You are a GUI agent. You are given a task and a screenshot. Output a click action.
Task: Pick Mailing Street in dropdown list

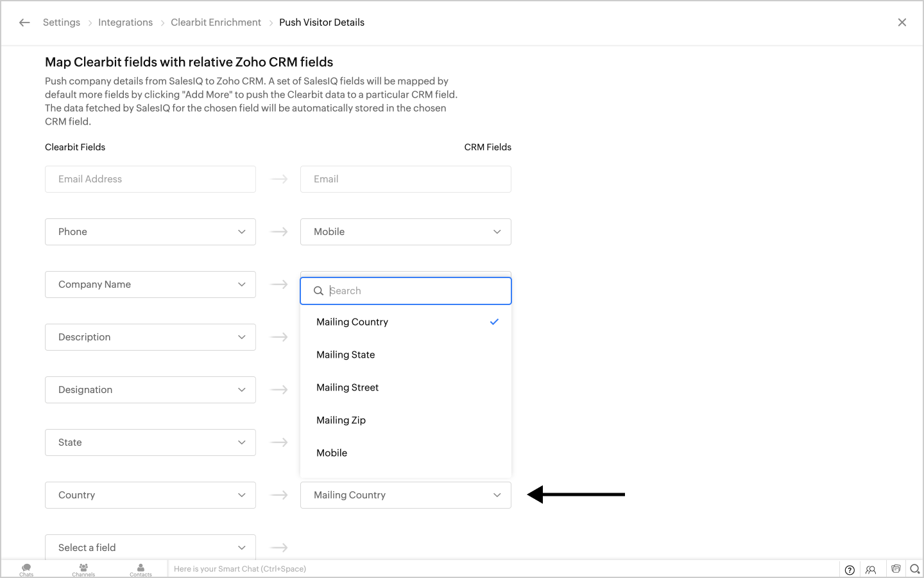[x=348, y=387]
